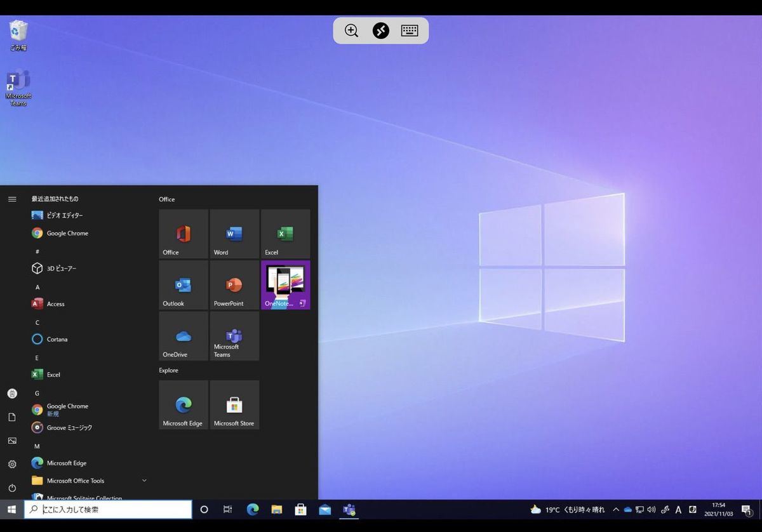Launch 3D ビューアー from the app list
Viewport: 762px width, 532px height.
pos(89,269)
